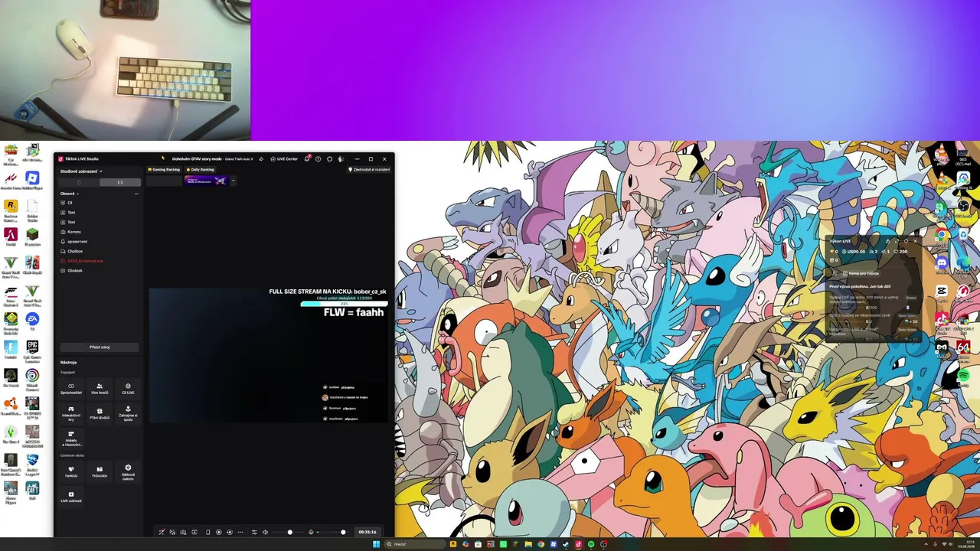Viewport: 980px width, 551px height.
Task: Open TikTok LIVE Studio settings gear
Action: pos(330,158)
